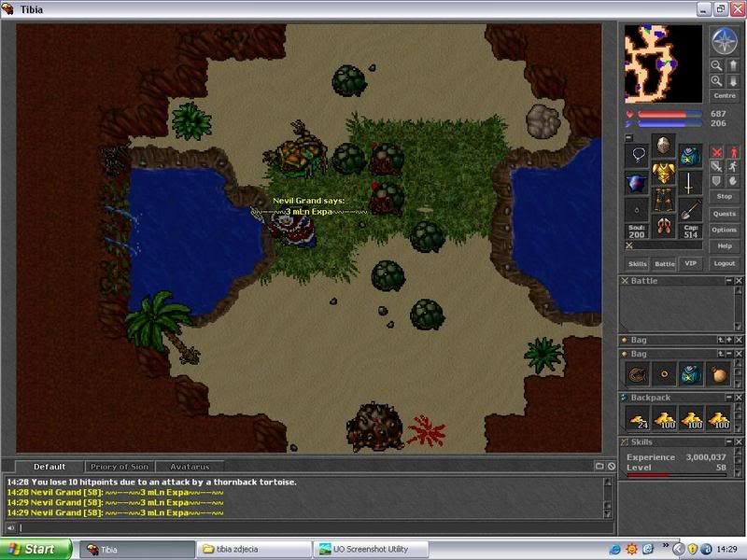Click the small ring item in Bag

pos(664,375)
